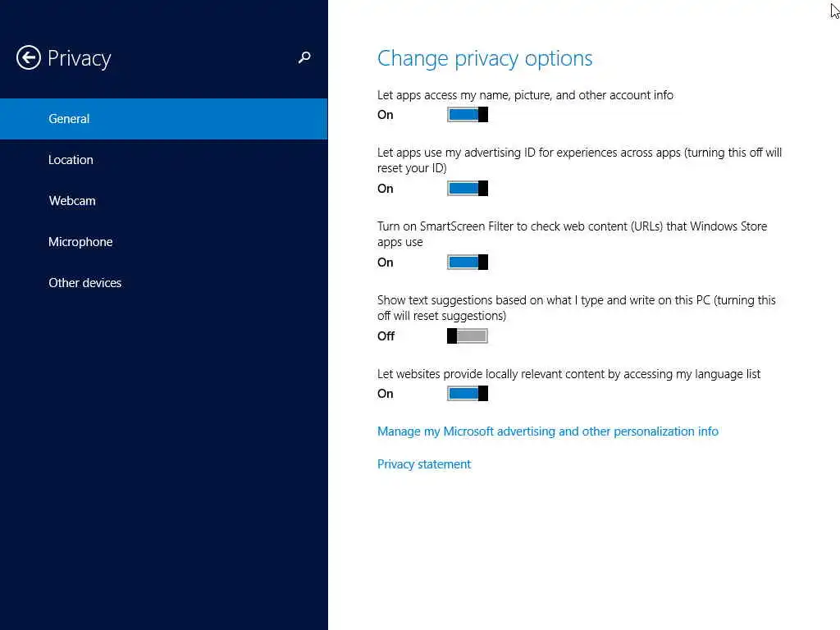Screen dimensions: 840x630
Task: Toggle the language list access switch
Action: tap(468, 394)
